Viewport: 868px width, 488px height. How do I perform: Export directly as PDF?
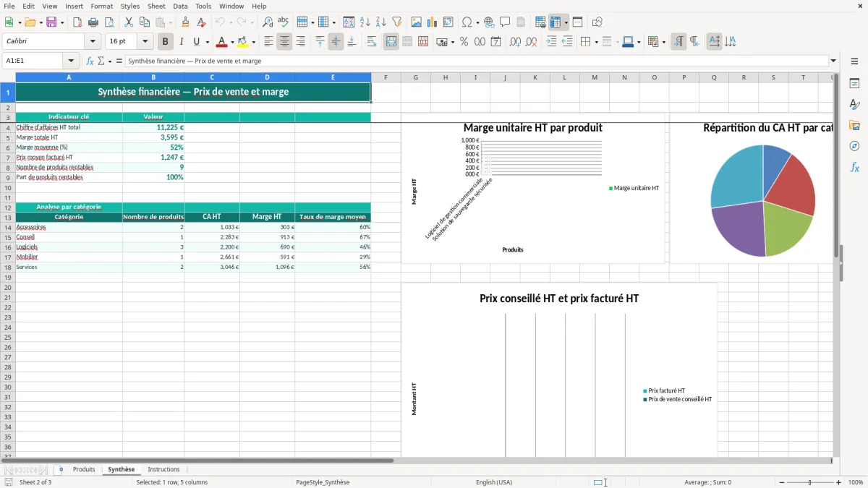click(77, 22)
